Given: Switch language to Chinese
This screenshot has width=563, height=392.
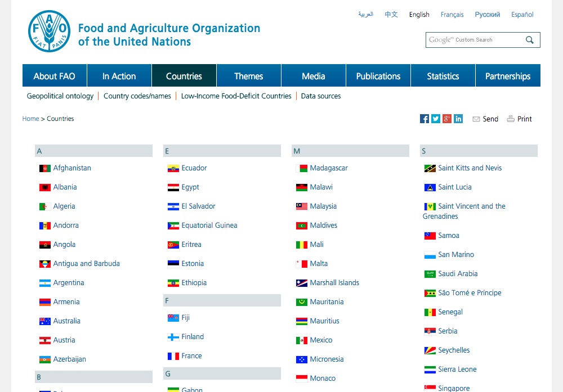Looking at the screenshot, I should [391, 15].
